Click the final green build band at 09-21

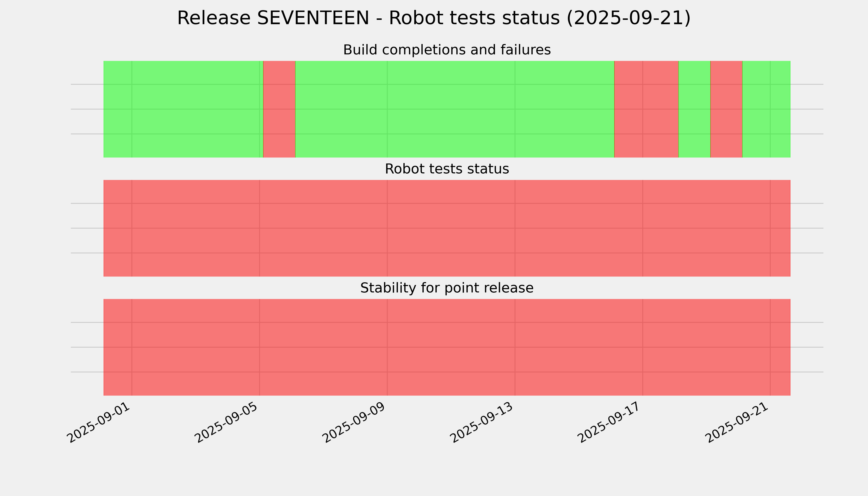(x=766, y=109)
